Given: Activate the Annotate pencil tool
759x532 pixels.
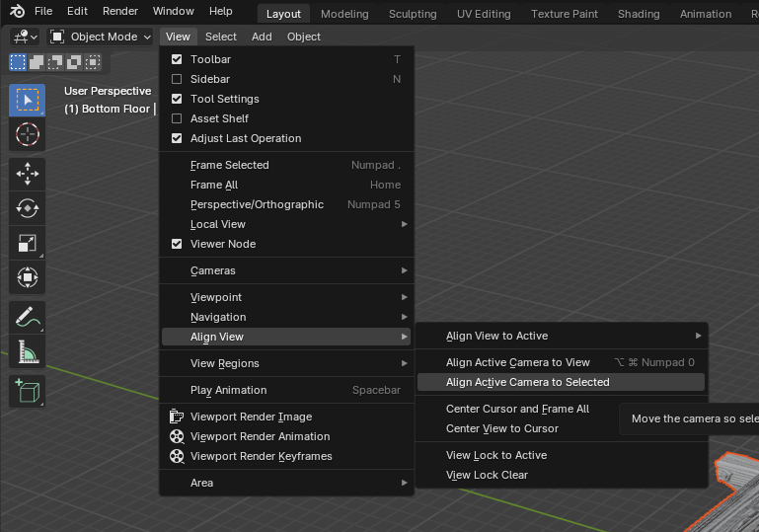Looking at the screenshot, I should pyautogui.click(x=28, y=318).
